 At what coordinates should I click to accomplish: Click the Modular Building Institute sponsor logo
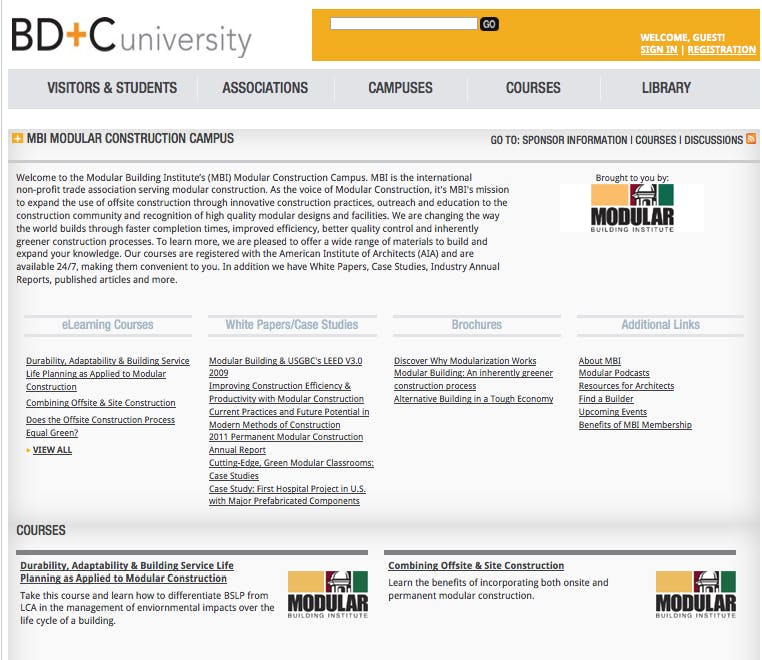(632, 208)
